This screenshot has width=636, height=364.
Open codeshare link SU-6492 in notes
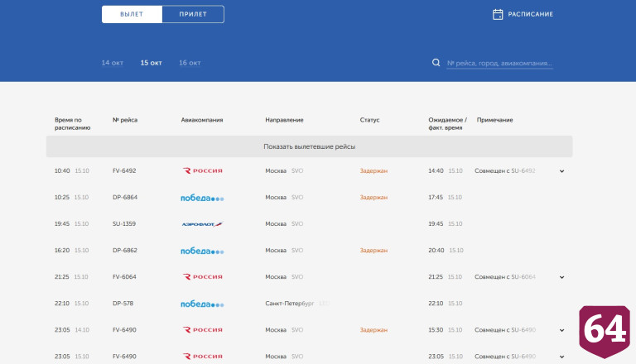click(x=523, y=170)
